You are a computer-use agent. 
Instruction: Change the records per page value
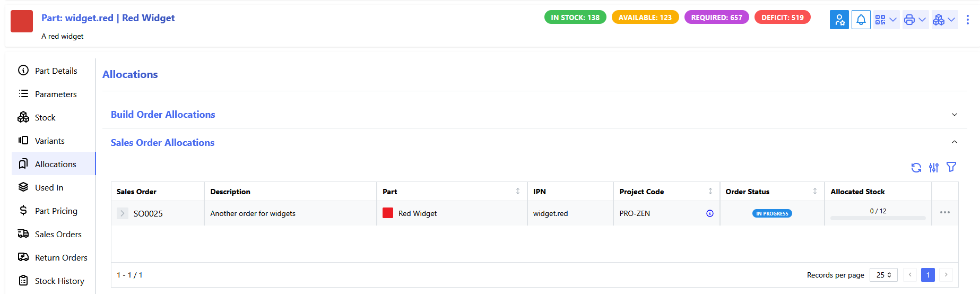point(883,275)
